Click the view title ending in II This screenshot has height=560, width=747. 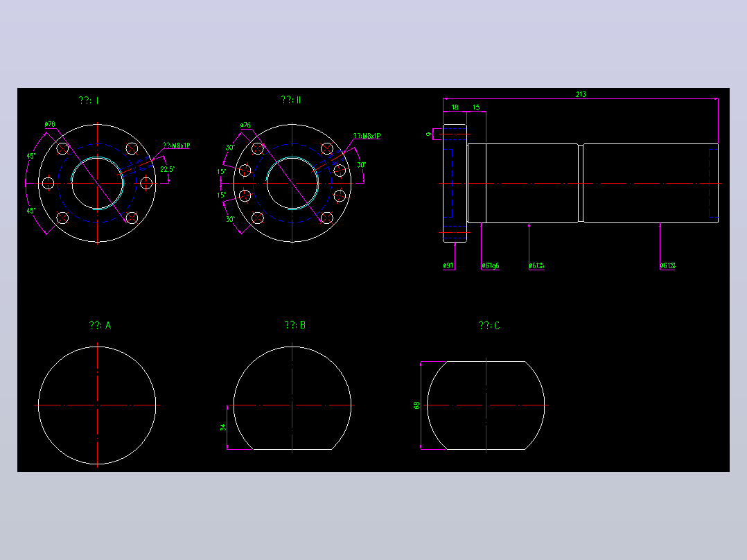(x=290, y=100)
